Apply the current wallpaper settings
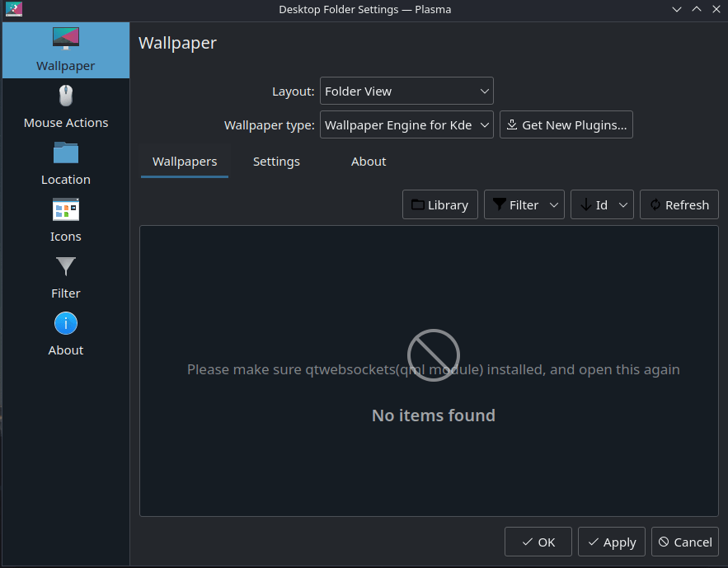Viewport: 728px width, 568px height. [x=611, y=542]
